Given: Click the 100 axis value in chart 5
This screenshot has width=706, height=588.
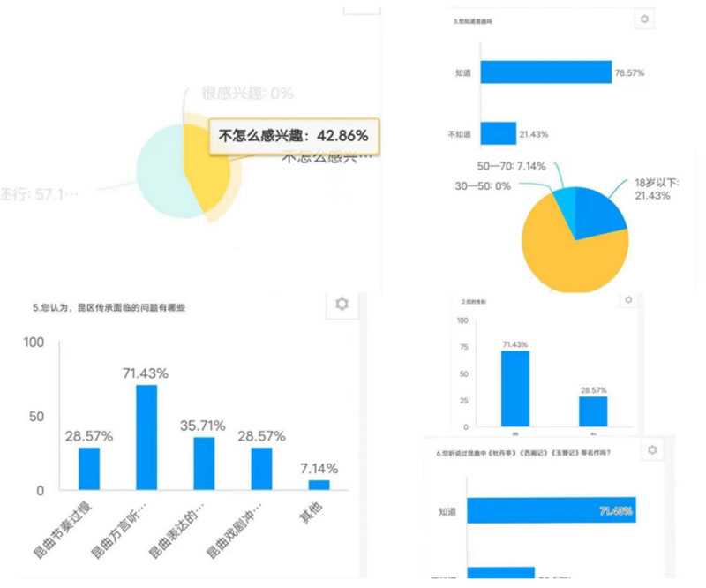Looking at the screenshot, I should [34, 343].
